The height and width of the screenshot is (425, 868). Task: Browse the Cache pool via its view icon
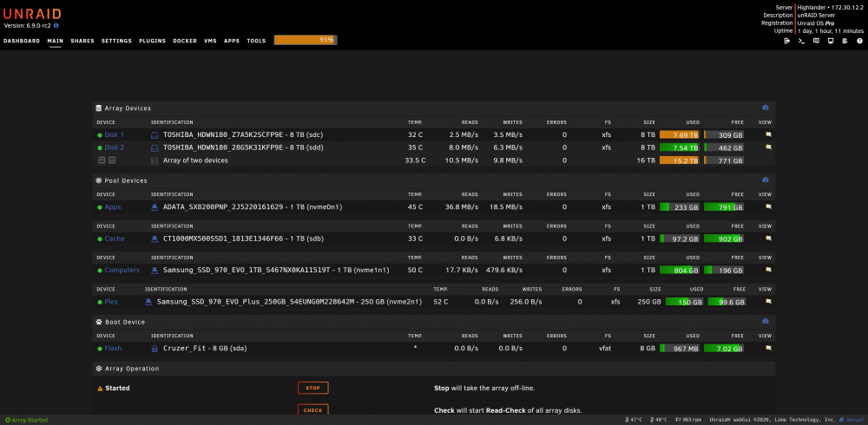(768, 239)
